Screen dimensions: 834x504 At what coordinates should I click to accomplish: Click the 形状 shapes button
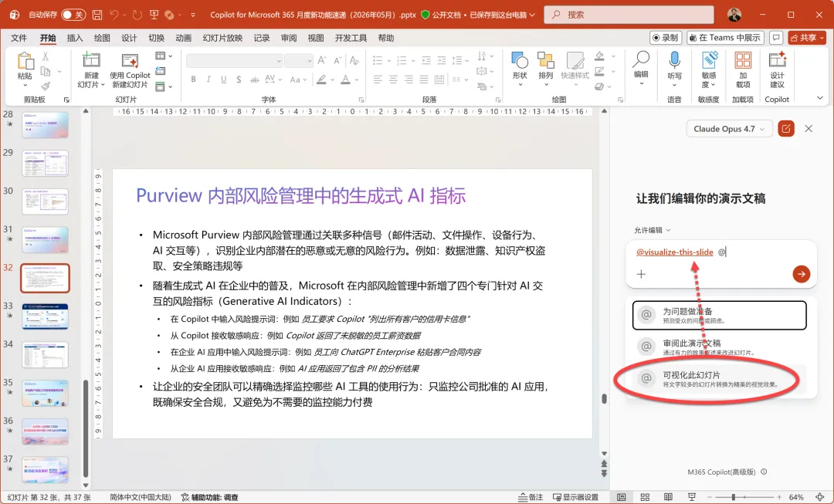pyautogui.click(x=520, y=69)
